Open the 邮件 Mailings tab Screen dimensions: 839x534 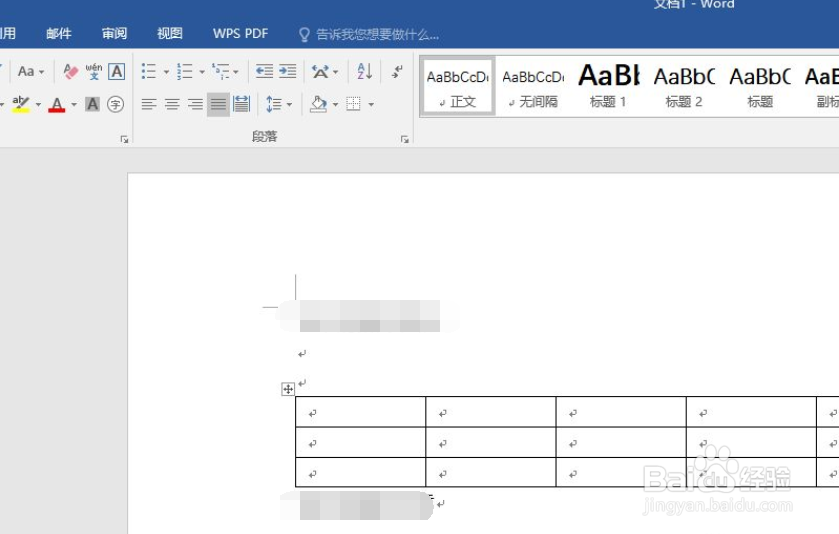click(x=59, y=34)
